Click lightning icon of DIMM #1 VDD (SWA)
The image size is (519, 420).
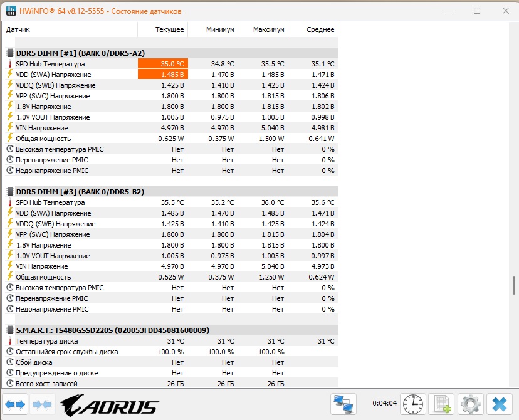tap(10, 74)
